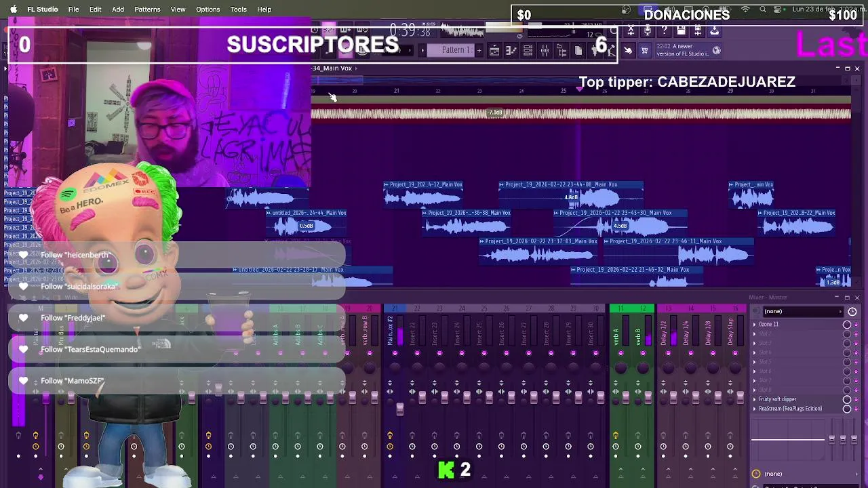868x488 pixels.
Task: Open the File menu
Action: [73, 9]
